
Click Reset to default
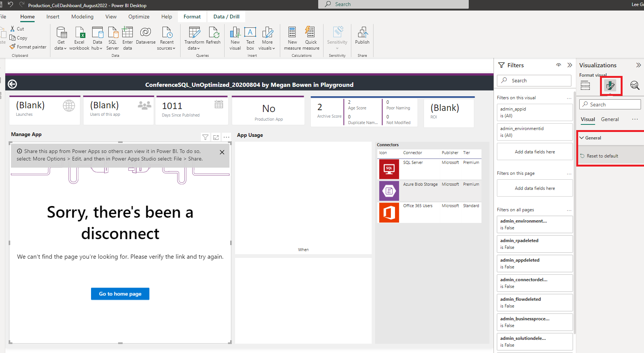[603, 155]
